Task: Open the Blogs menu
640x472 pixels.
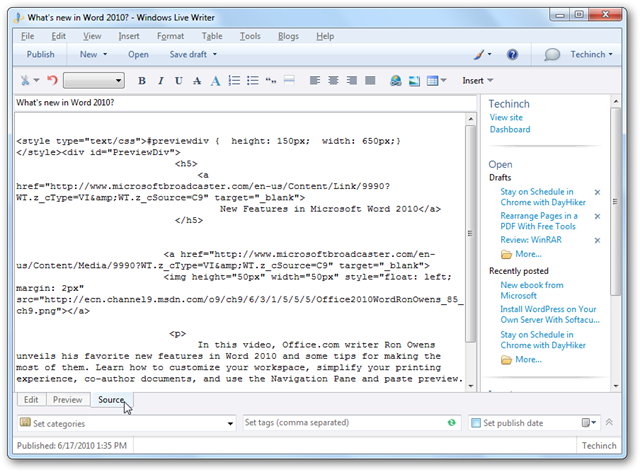Action: (288, 36)
